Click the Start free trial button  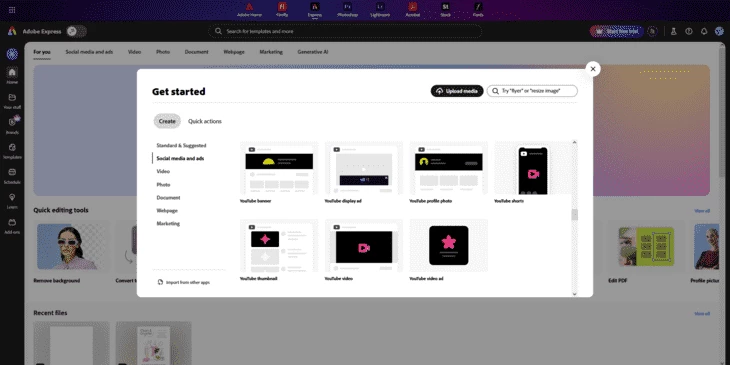pos(617,31)
